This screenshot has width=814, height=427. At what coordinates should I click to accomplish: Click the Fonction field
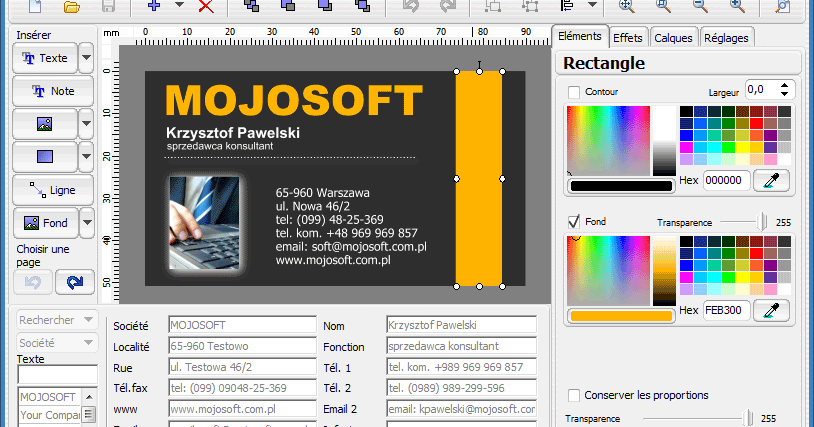click(x=461, y=346)
